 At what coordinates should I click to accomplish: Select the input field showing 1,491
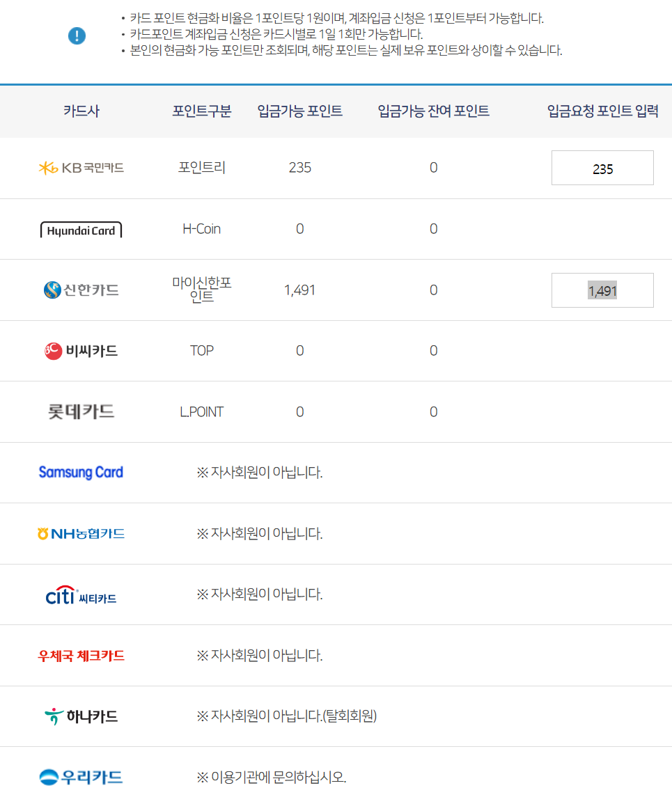[x=602, y=290]
